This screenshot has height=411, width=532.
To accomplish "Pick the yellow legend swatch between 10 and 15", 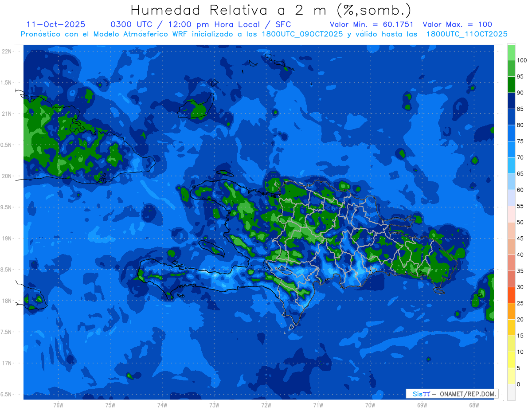I will point(511,344).
